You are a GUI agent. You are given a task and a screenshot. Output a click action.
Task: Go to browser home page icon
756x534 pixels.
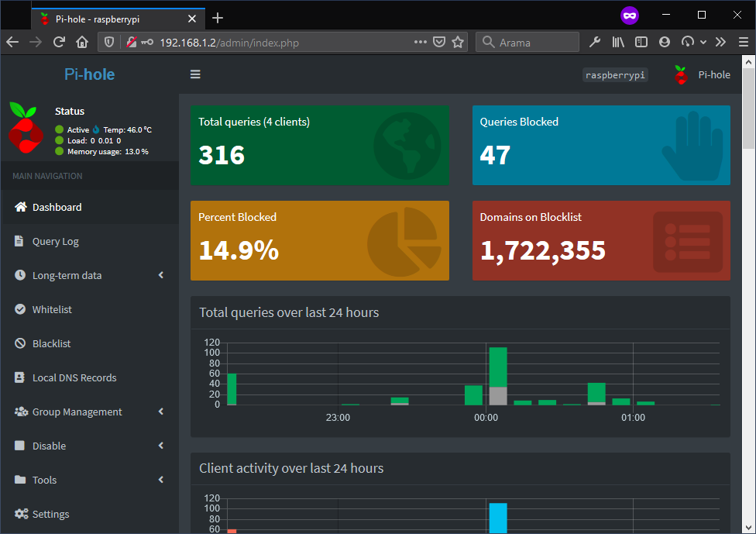tap(82, 43)
